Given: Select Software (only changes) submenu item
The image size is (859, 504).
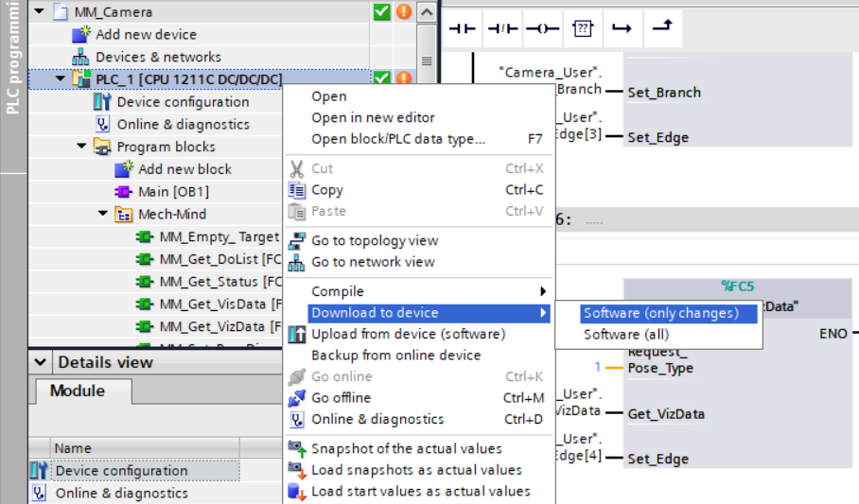Looking at the screenshot, I should [660, 313].
